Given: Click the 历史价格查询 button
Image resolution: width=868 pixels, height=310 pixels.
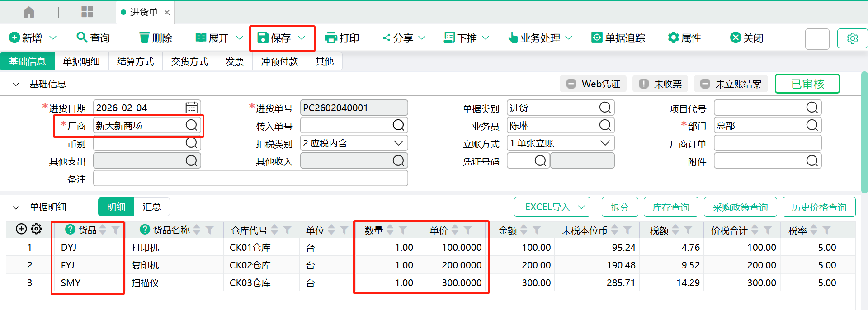Looking at the screenshot, I should tap(819, 207).
